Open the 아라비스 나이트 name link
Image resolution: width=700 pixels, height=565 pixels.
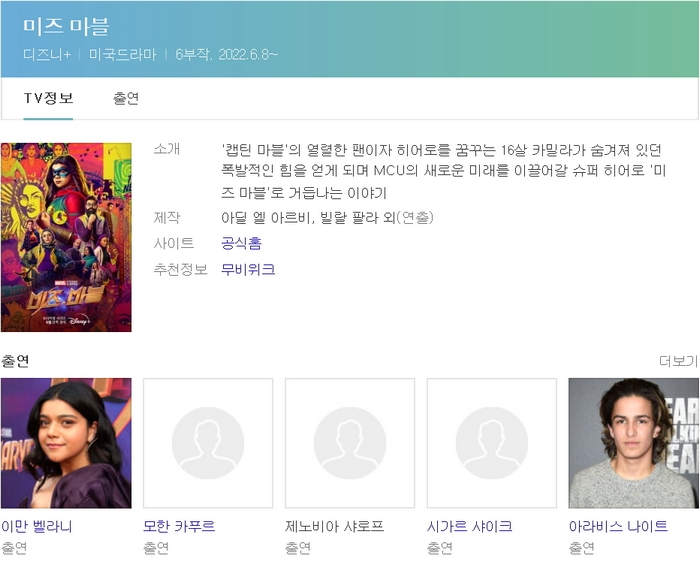point(618,526)
